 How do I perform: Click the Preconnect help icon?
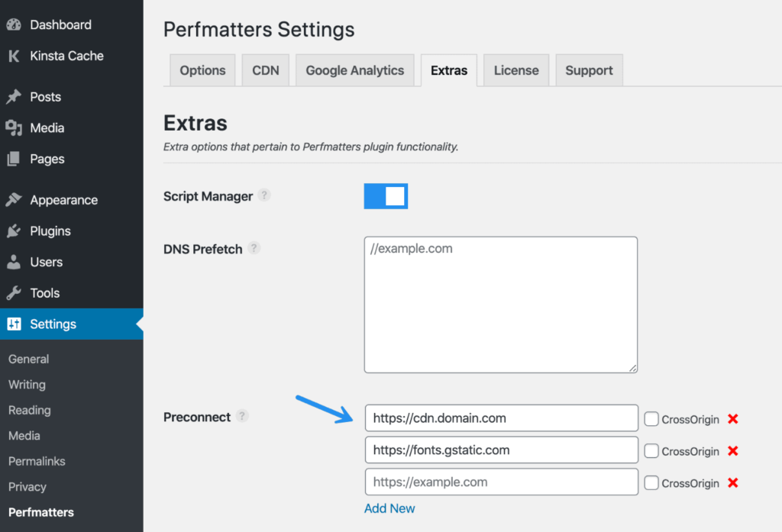point(242,415)
